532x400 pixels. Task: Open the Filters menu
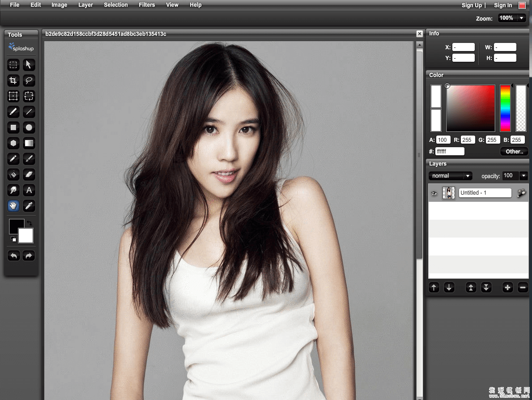click(x=147, y=5)
